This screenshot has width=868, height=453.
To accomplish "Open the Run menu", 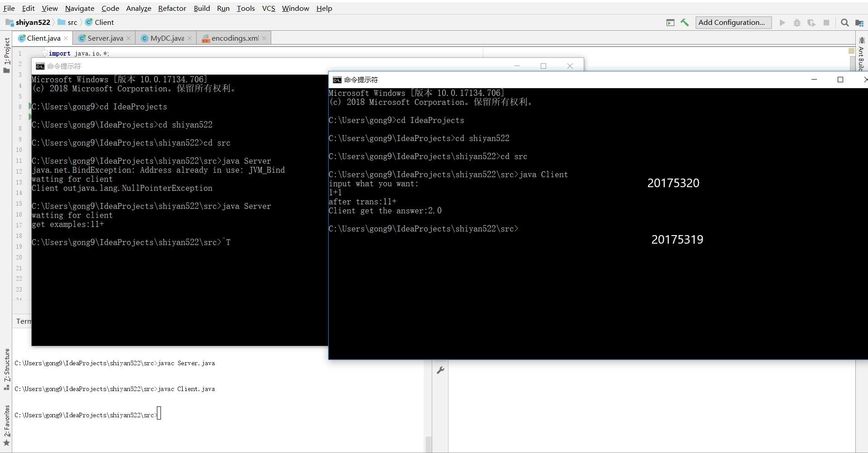I will 223,8.
